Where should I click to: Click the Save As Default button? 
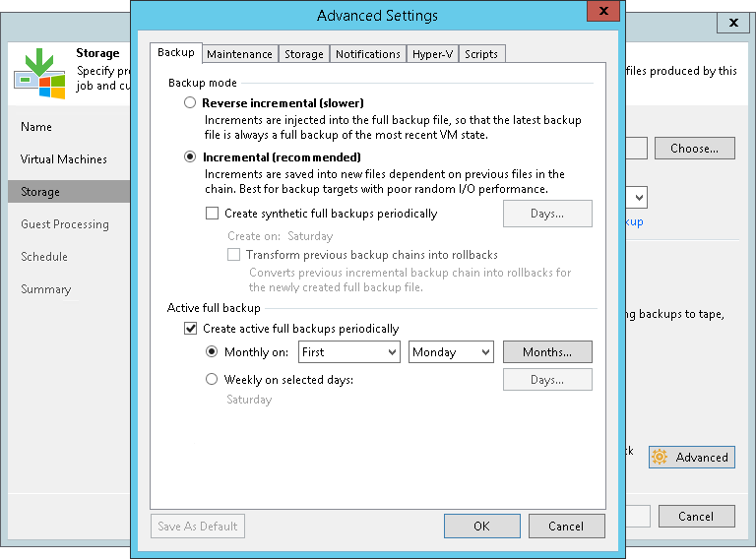point(198,526)
